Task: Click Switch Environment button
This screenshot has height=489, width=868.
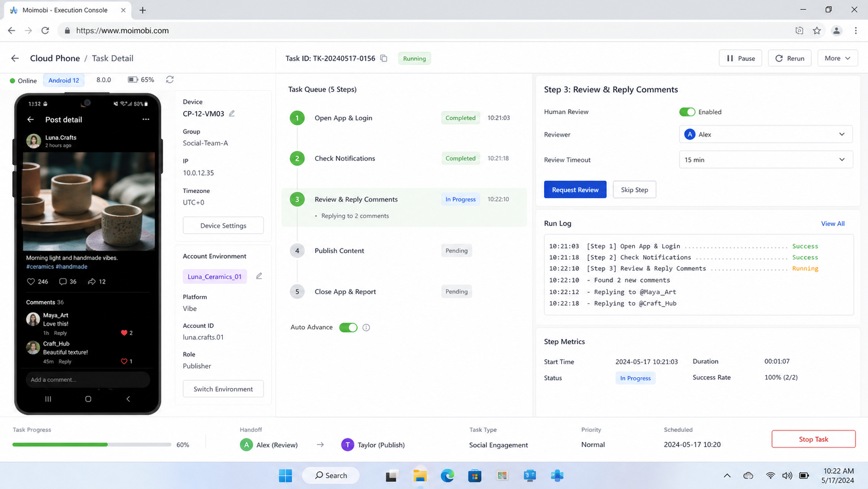Action: click(223, 389)
